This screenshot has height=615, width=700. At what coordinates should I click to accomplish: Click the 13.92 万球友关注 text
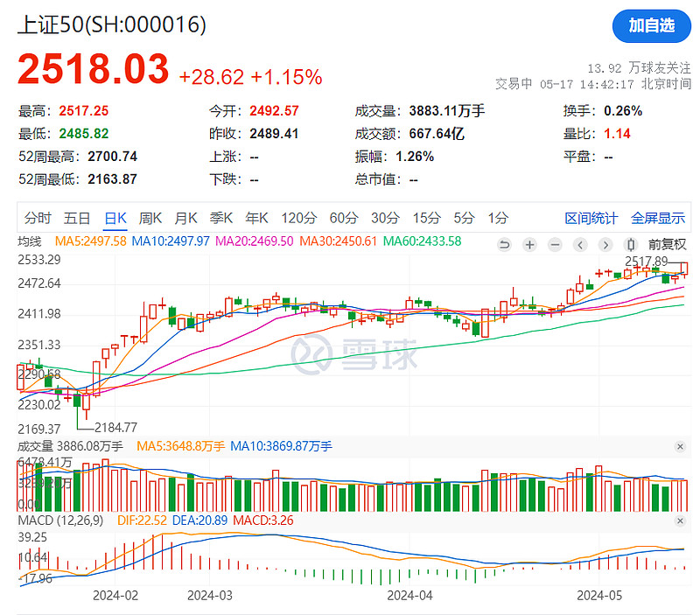(x=639, y=68)
